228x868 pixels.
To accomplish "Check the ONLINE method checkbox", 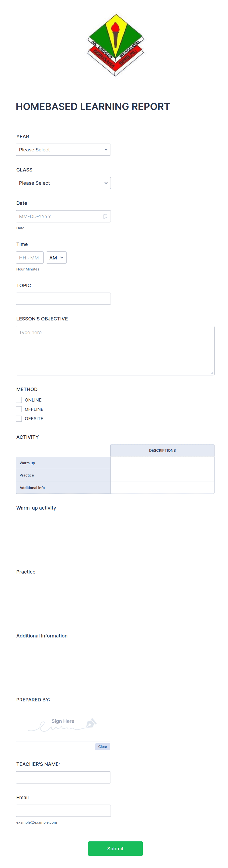I will [19, 400].
